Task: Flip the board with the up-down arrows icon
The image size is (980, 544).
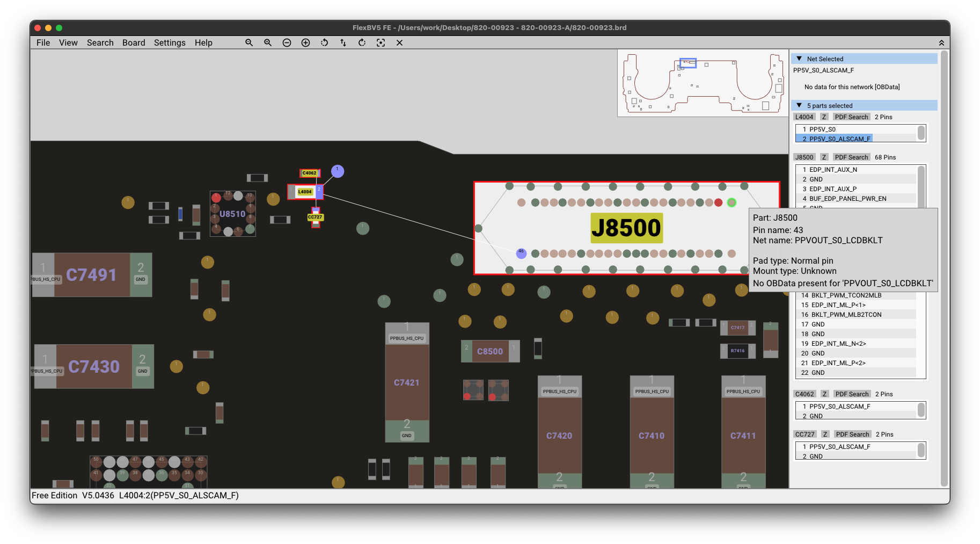Action: (x=343, y=43)
